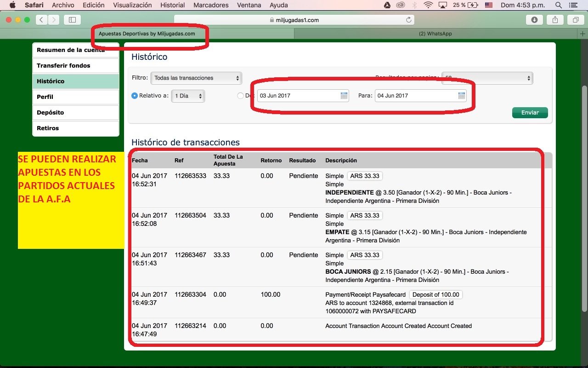Open Spotlight search in menu bar
Screen dimensions: 588x368
point(559,5)
